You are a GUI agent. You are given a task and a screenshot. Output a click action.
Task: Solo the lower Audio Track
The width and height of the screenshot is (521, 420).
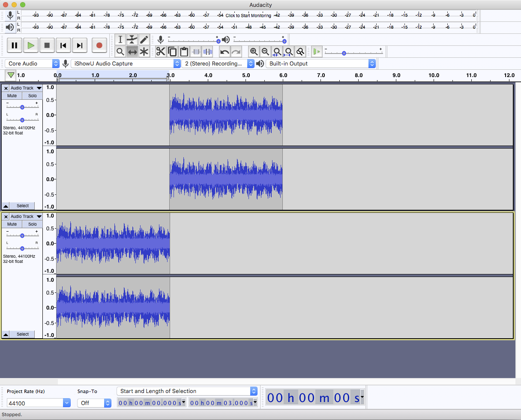coord(32,224)
